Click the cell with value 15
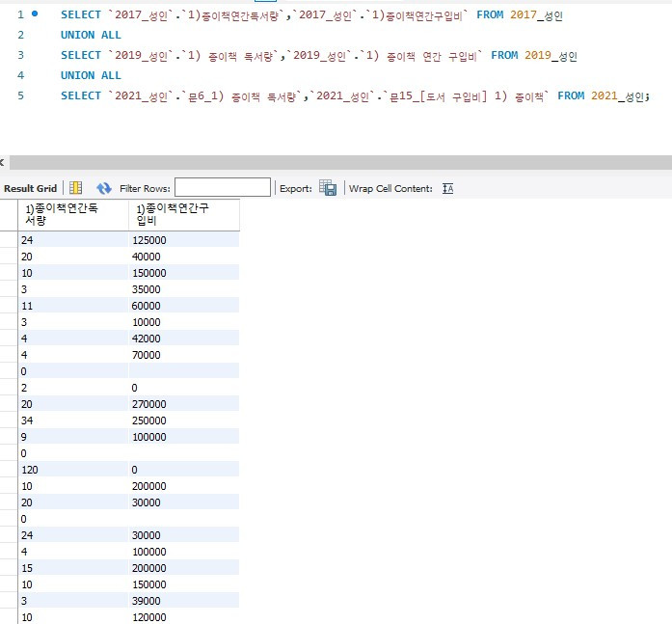The image size is (672, 624). pyautogui.click(x=73, y=568)
